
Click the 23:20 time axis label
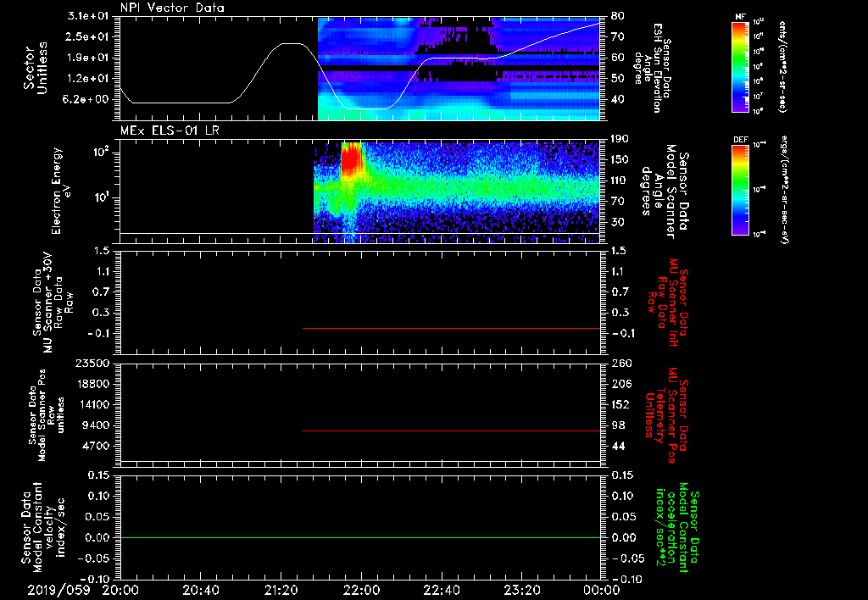click(x=521, y=590)
